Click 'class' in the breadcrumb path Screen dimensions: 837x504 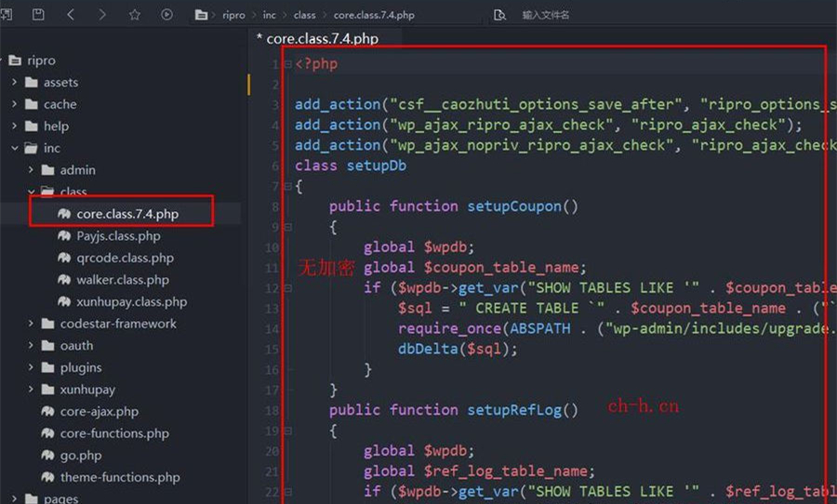(x=304, y=15)
